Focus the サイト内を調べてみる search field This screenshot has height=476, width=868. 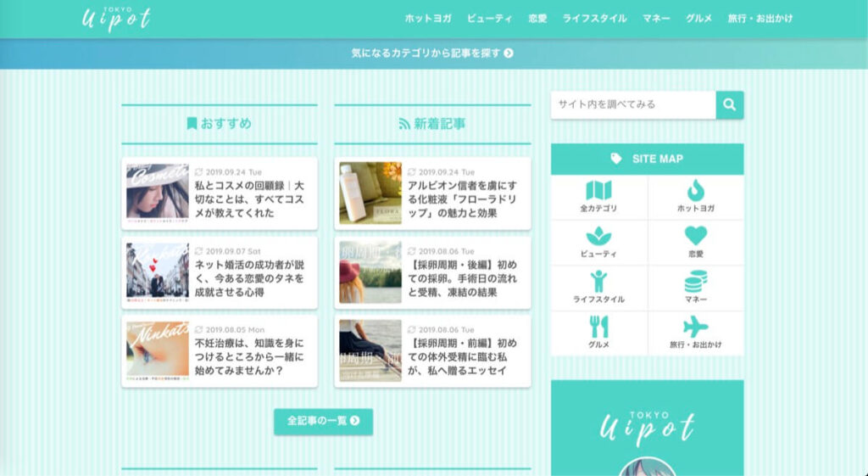click(633, 104)
